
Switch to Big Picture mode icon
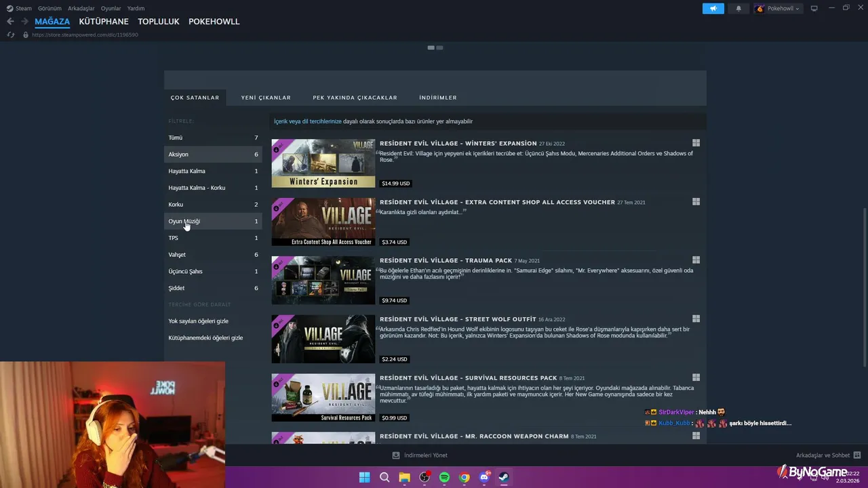tap(814, 8)
